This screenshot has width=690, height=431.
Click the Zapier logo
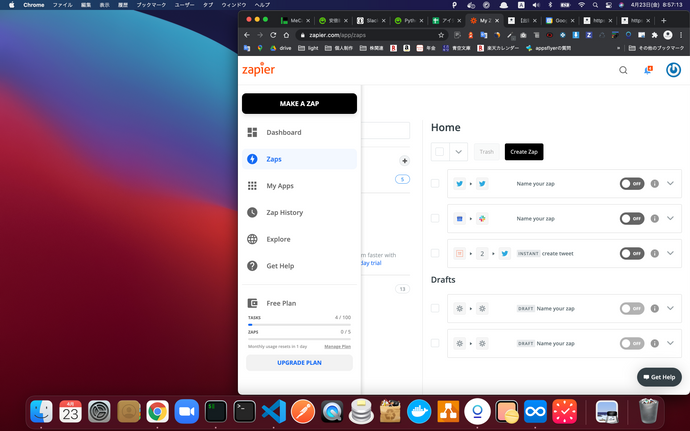258,70
